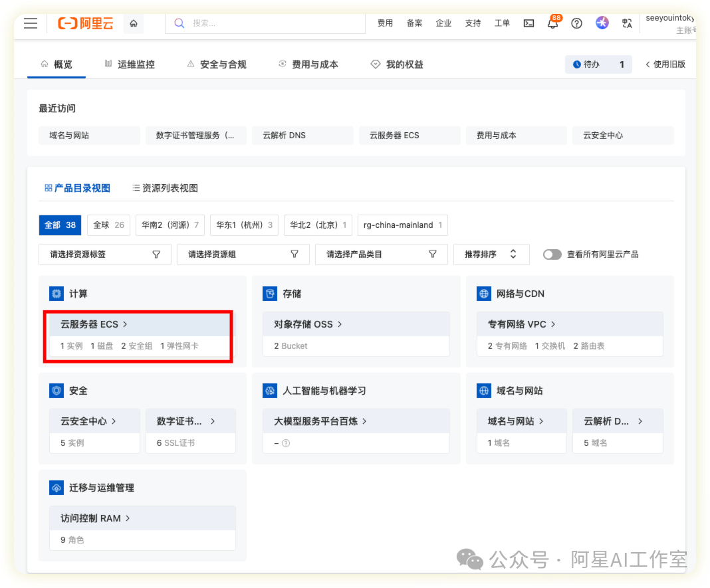Open recent 域名与网站 shortcut
710x588 pixels.
click(x=89, y=136)
